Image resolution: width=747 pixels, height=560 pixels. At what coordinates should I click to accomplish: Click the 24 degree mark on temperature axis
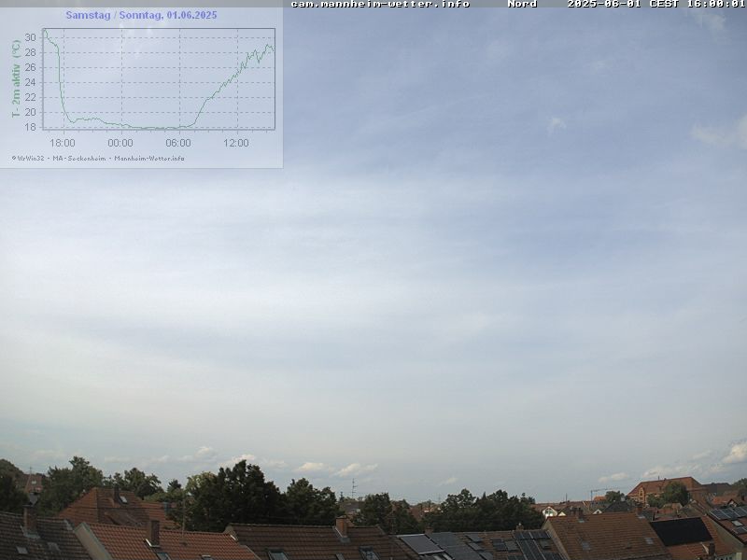pyautogui.click(x=30, y=82)
